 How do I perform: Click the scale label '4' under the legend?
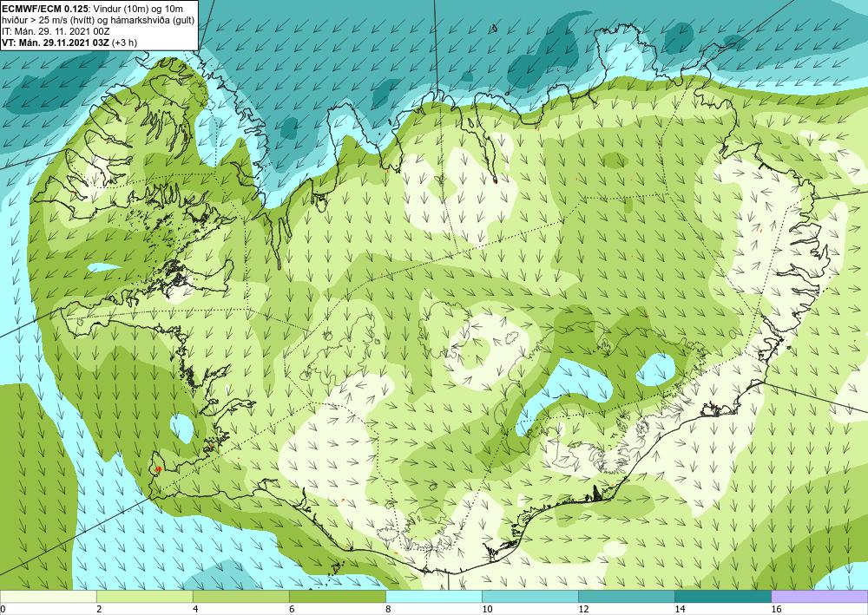point(195,609)
